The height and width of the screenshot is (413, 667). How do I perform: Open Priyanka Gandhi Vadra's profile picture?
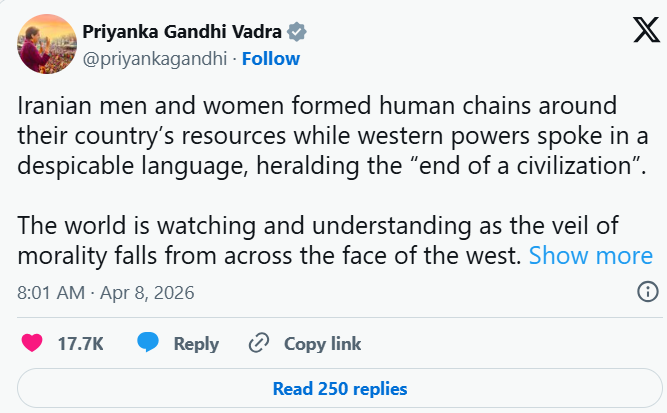[x=43, y=45]
